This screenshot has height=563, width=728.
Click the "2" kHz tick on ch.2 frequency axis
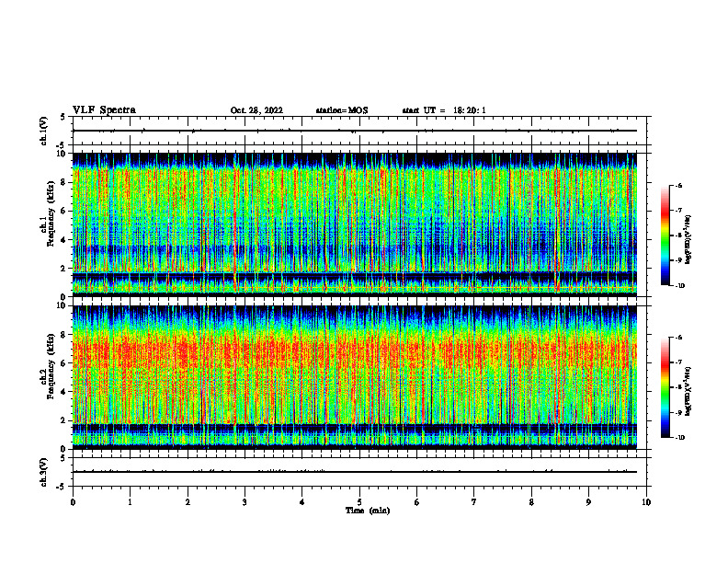[63, 420]
